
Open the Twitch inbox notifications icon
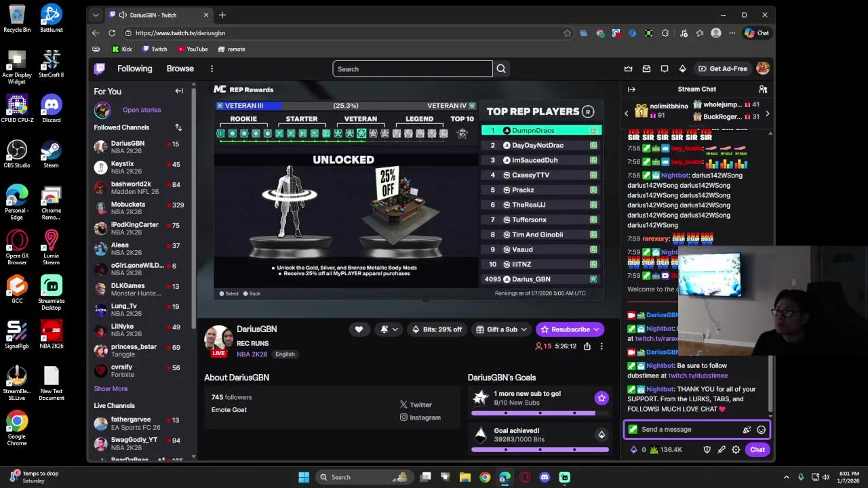pyautogui.click(x=646, y=68)
